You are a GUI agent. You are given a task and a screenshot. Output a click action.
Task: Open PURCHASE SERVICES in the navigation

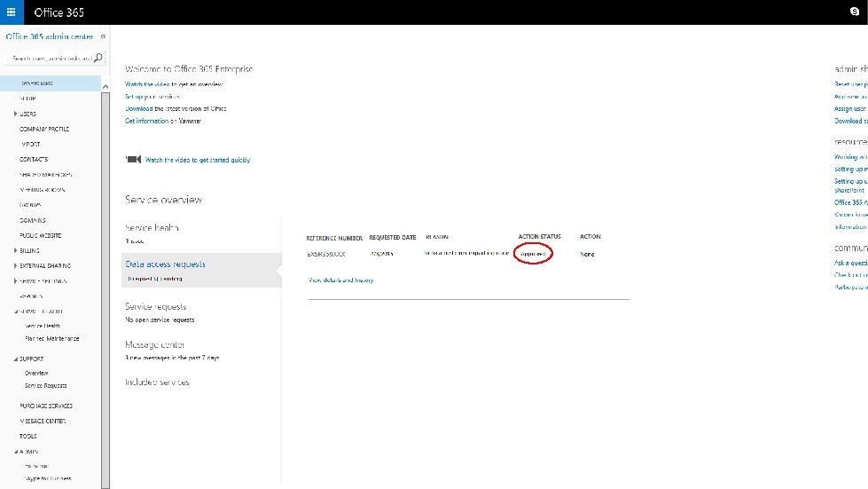coord(46,406)
